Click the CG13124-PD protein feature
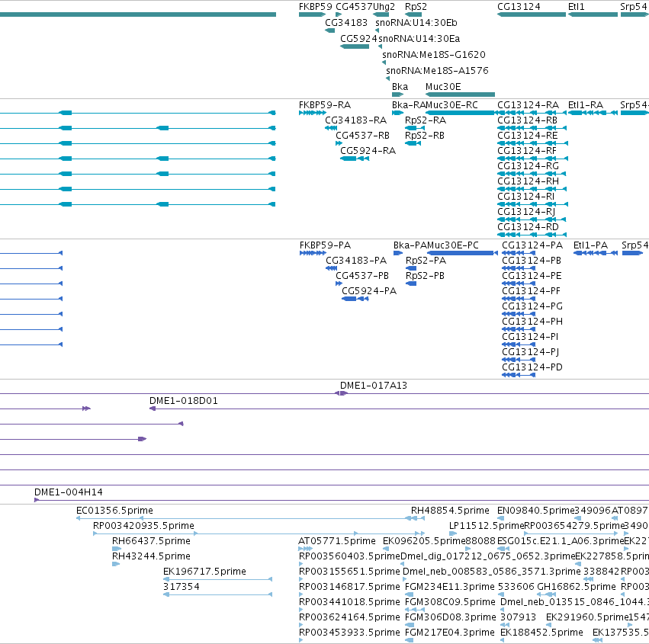Image resolution: width=649 pixels, height=644 pixels. coord(519,375)
